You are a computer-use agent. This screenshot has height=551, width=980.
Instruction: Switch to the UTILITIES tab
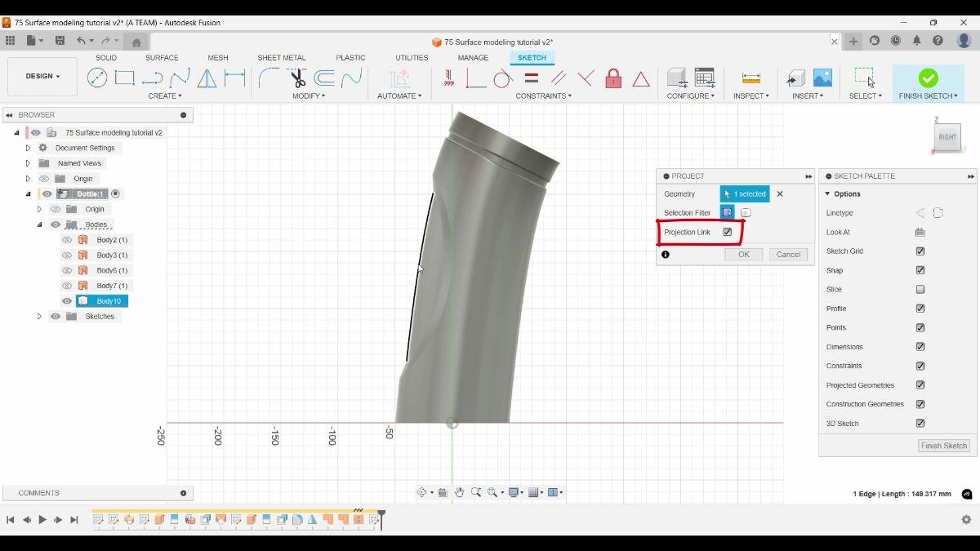[412, 58]
